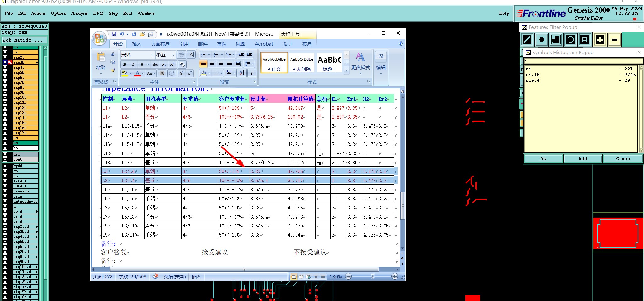644x301 pixels.
Task: Open Word help question mark icon
Action: 401,44
